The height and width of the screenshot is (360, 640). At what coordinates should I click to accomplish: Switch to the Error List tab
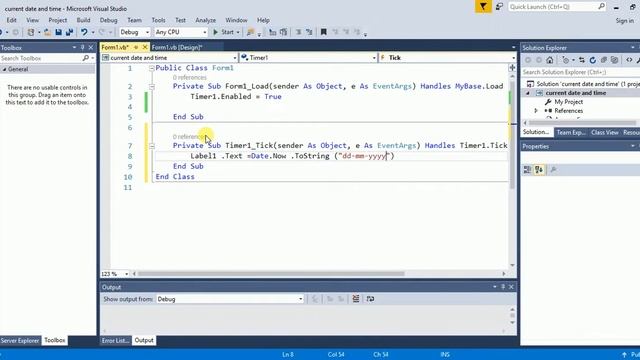tap(115, 340)
